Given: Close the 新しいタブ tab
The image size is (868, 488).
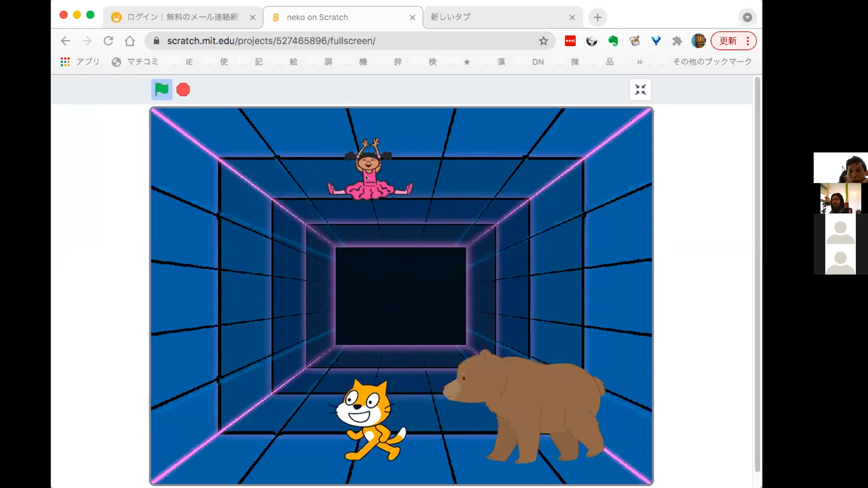Looking at the screenshot, I should click(572, 17).
